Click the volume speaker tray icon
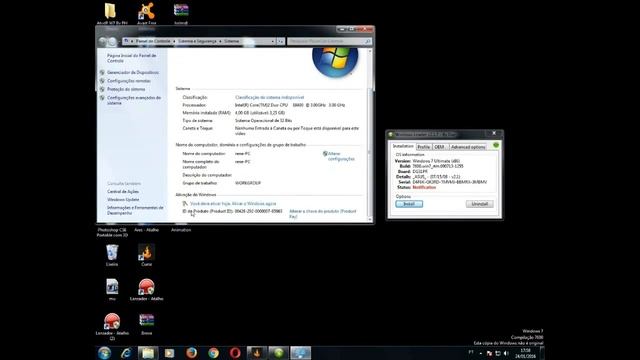Viewport: 640px width, 360px height. 506,353
